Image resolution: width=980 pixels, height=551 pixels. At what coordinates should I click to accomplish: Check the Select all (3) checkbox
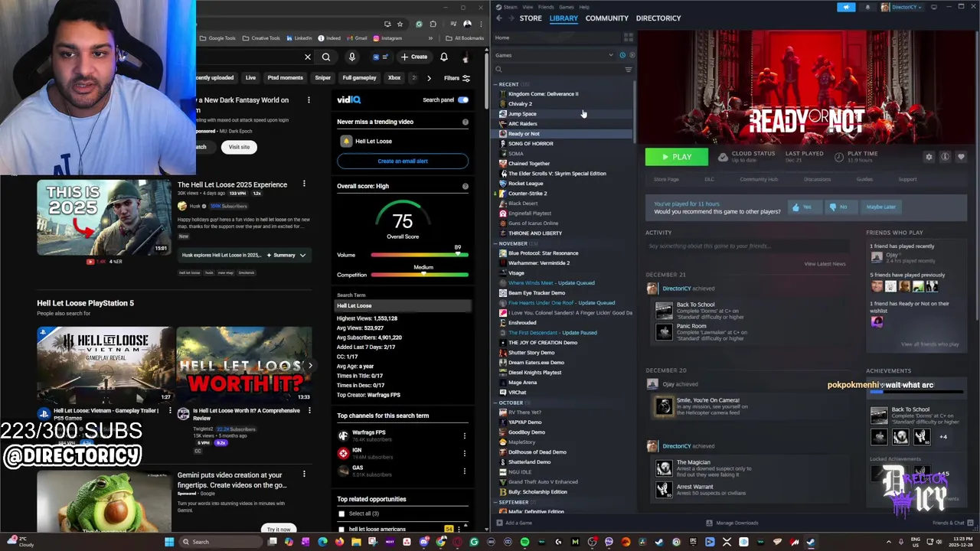pos(341,514)
